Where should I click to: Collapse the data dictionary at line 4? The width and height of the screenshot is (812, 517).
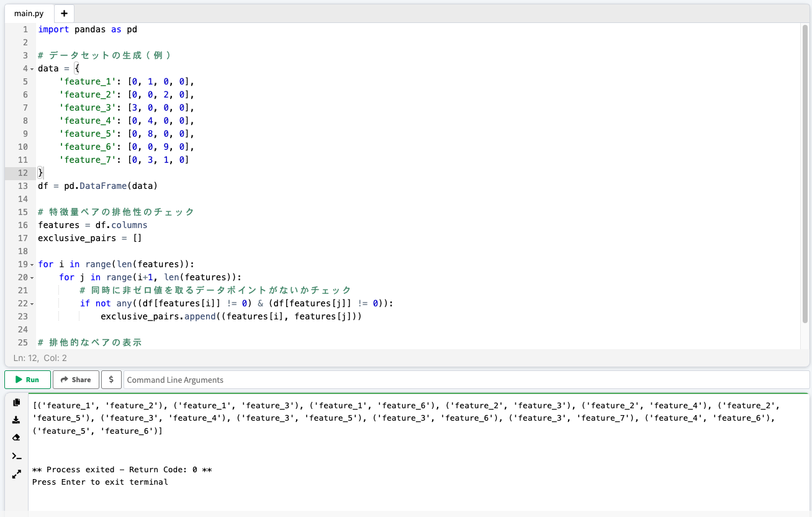[32, 68]
